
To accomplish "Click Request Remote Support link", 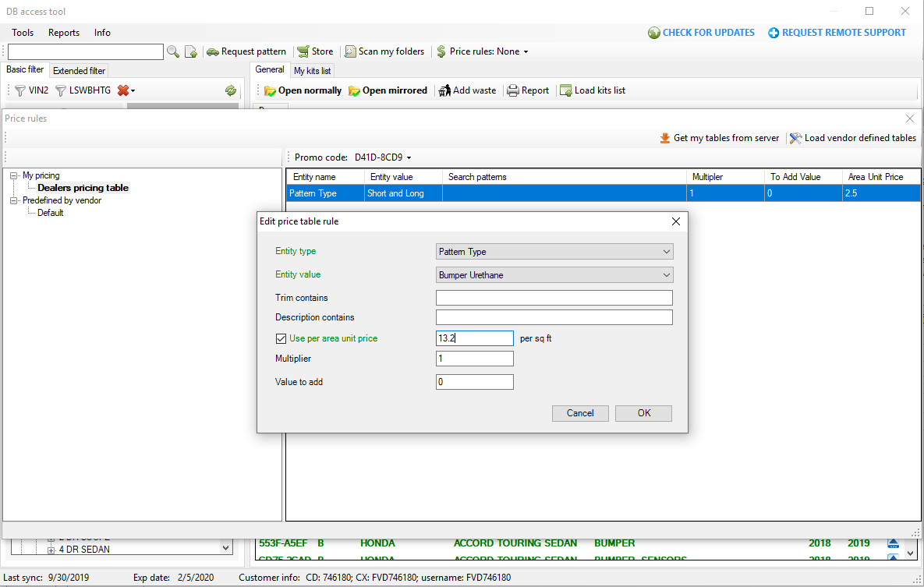I will pos(837,33).
